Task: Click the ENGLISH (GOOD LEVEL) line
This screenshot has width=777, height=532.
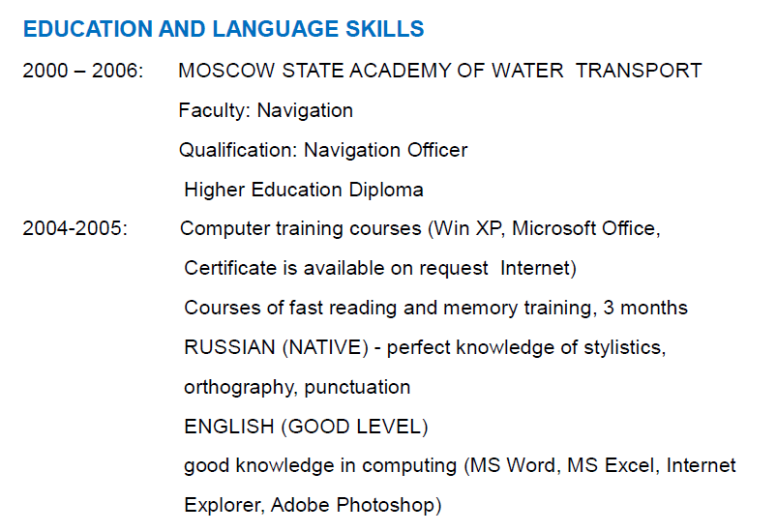Action: pyautogui.click(x=305, y=426)
